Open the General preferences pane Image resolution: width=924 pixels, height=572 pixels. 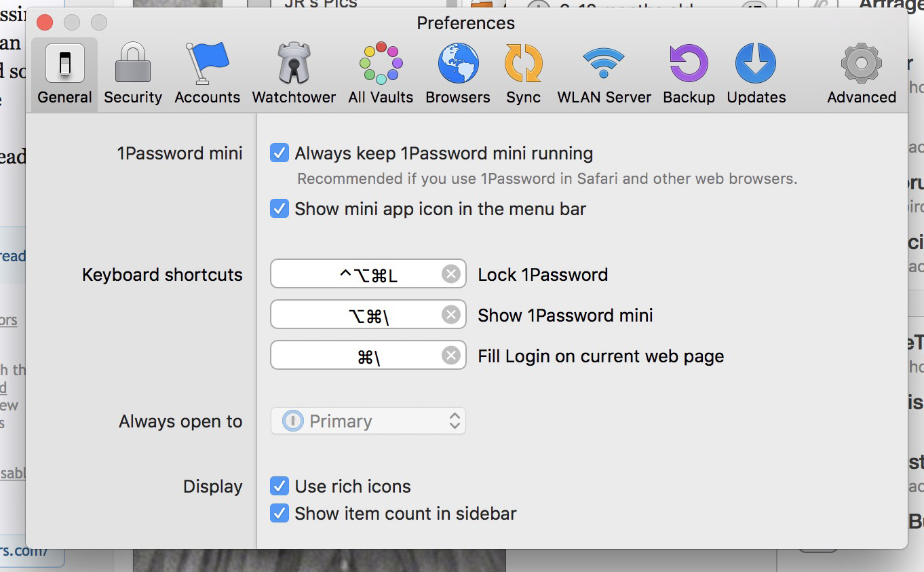(64, 75)
